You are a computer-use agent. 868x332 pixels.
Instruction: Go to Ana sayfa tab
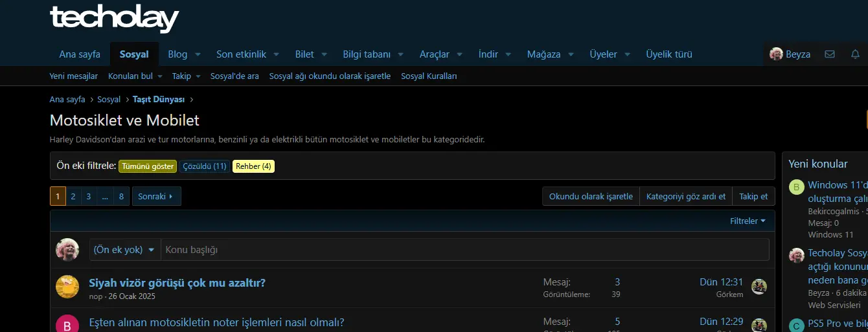coord(80,54)
